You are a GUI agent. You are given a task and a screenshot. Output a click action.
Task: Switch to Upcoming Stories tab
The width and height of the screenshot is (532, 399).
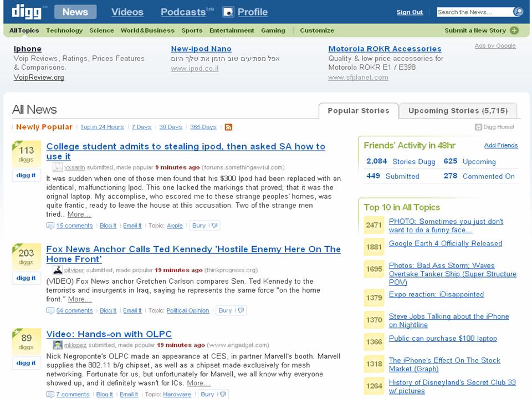pyautogui.click(x=458, y=111)
